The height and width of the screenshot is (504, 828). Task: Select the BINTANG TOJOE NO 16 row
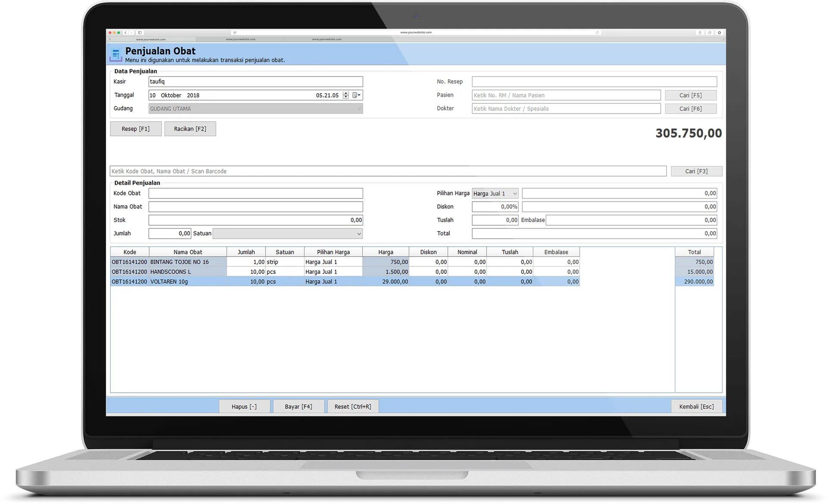tap(345, 262)
